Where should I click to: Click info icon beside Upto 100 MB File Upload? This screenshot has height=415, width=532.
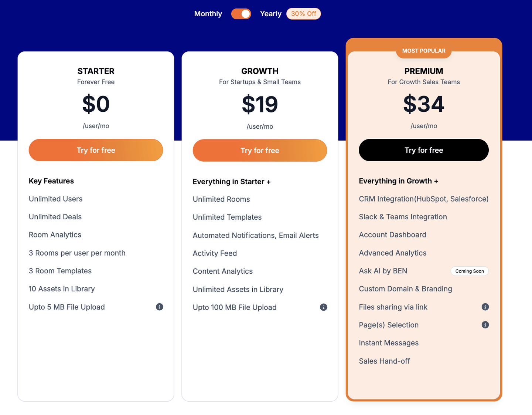click(x=324, y=307)
